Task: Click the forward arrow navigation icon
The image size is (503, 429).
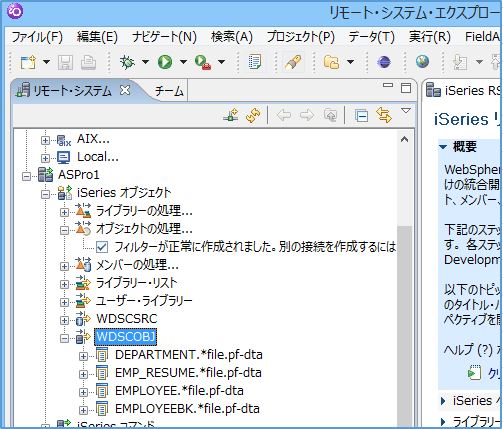Action: click(x=307, y=116)
